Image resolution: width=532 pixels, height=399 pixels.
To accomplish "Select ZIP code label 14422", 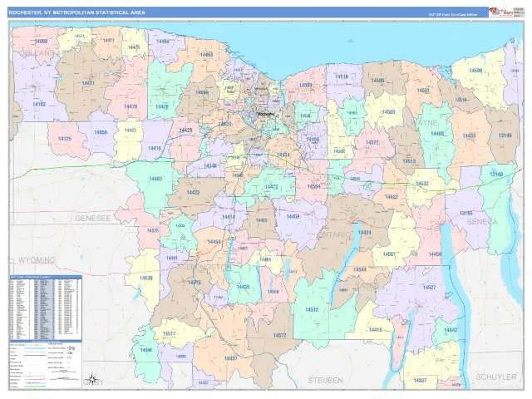I will (x=131, y=131).
